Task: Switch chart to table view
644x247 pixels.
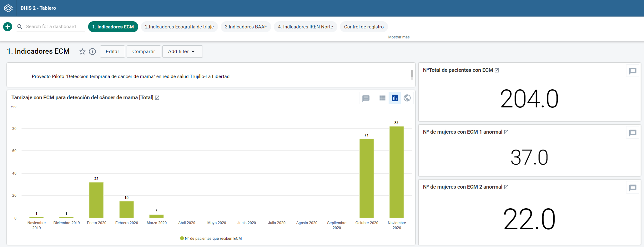Action: tap(382, 98)
